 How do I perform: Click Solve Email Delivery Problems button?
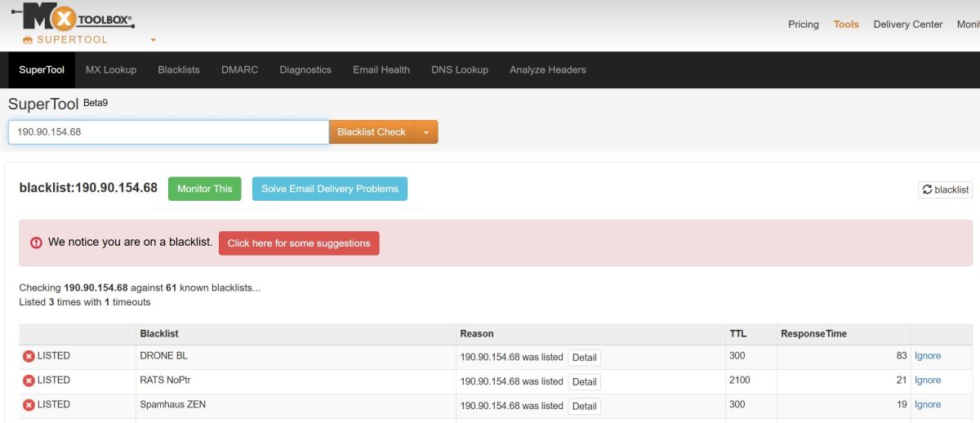330,189
